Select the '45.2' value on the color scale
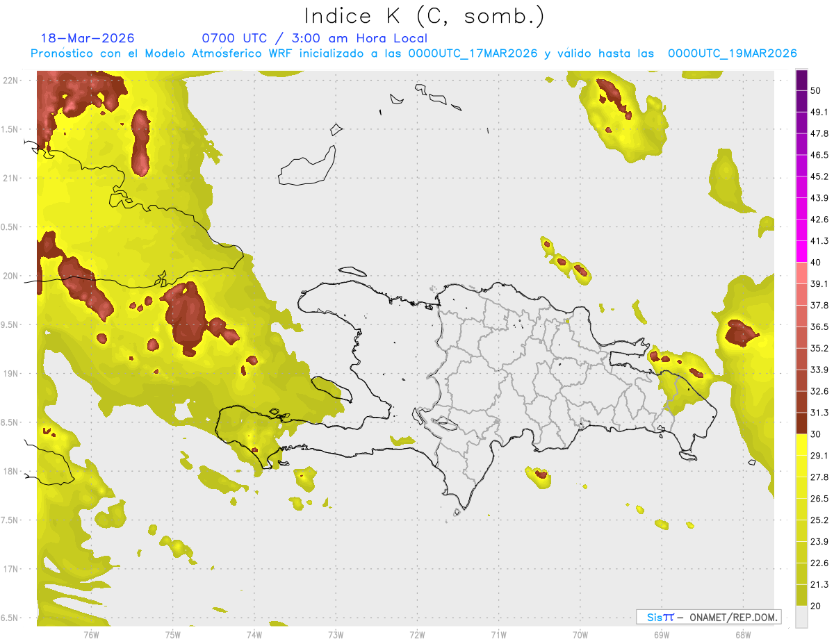The height and width of the screenshot is (644, 834). pyautogui.click(x=819, y=177)
